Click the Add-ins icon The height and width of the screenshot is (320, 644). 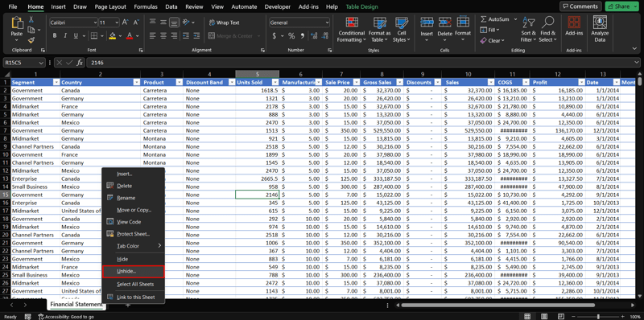(x=574, y=23)
